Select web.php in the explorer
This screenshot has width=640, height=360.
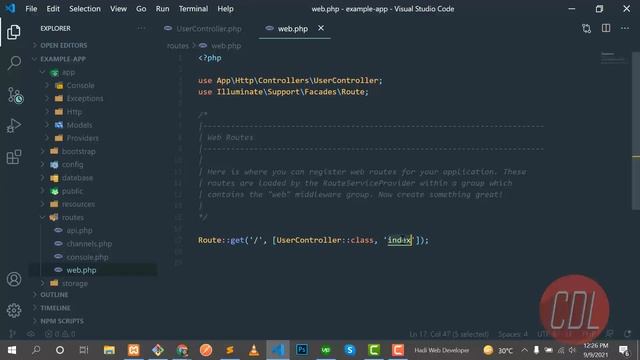[81, 270]
